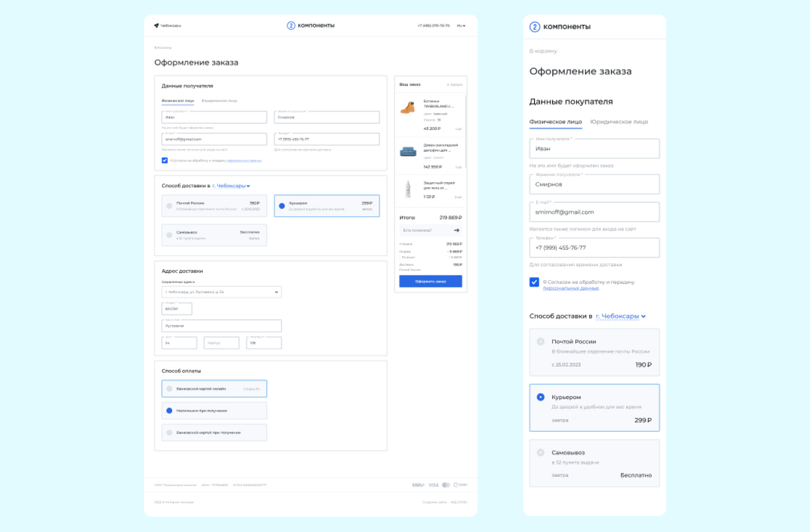Click the mobile Курьером price 299 ₽
The height and width of the screenshot is (532, 810).
coord(643,420)
